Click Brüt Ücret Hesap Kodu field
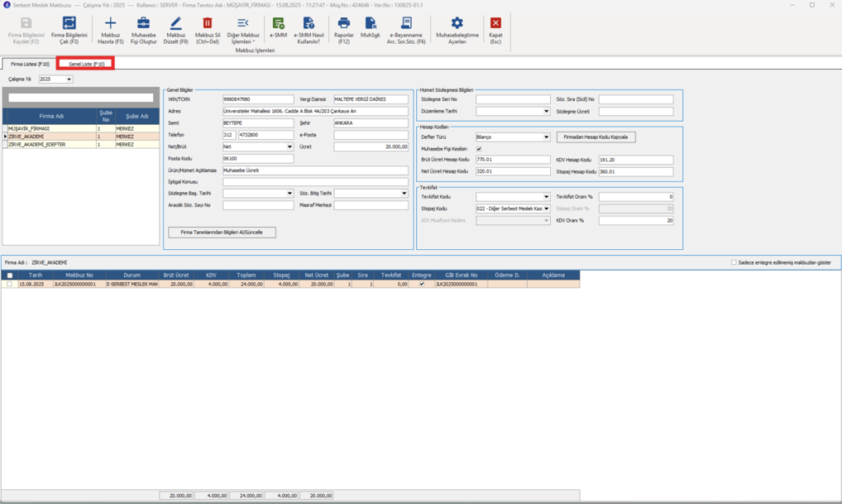 pos(513,160)
